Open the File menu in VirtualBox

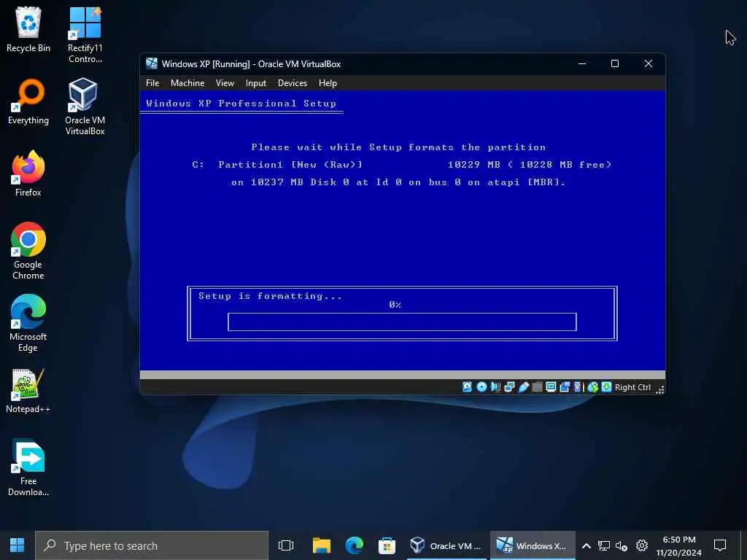(152, 83)
